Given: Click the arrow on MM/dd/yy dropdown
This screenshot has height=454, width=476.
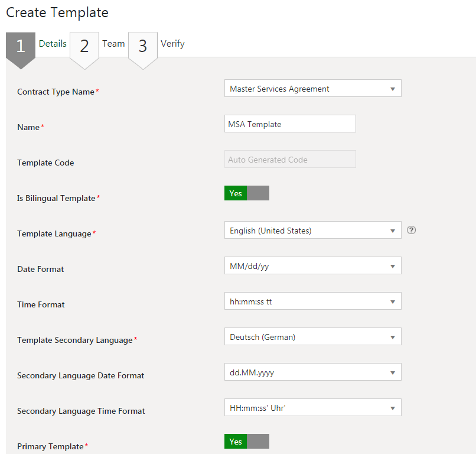Looking at the screenshot, I should [x=393, y=267].
